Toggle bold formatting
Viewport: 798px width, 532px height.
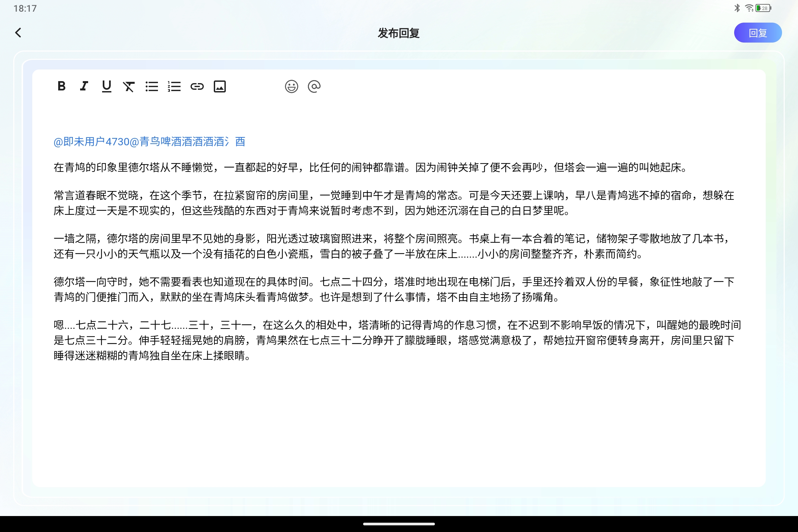click(x=62, y=86)
